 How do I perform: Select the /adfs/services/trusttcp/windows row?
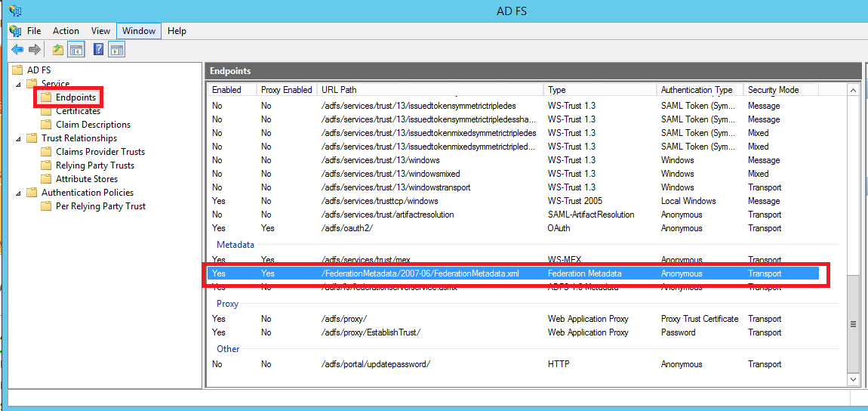click(513, 201)
